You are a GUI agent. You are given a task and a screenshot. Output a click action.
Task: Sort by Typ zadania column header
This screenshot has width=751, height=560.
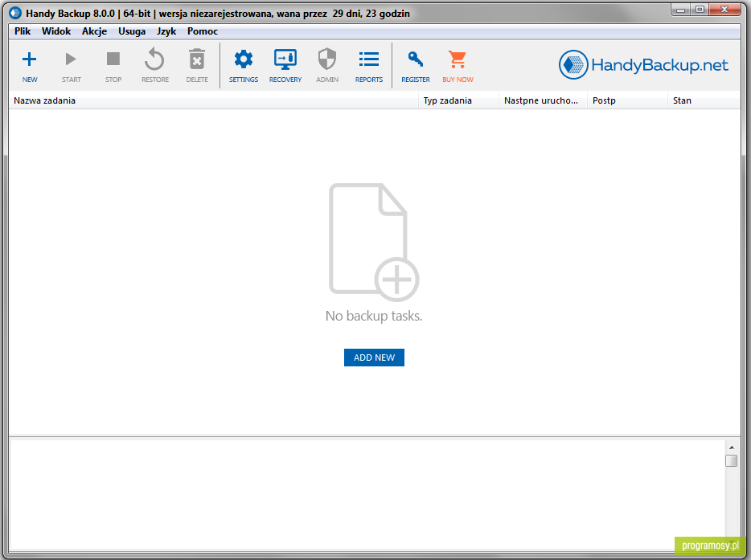(x=458, y=100)
